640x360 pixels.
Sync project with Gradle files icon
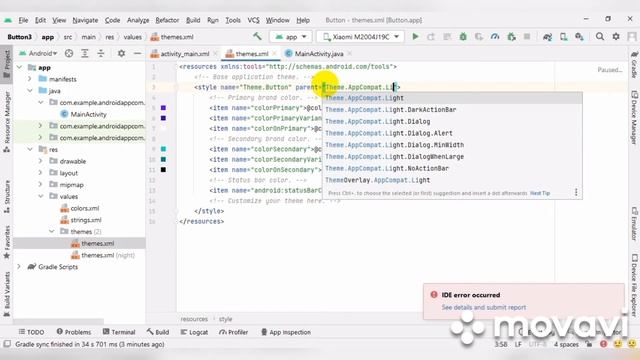tap(547, 37)
